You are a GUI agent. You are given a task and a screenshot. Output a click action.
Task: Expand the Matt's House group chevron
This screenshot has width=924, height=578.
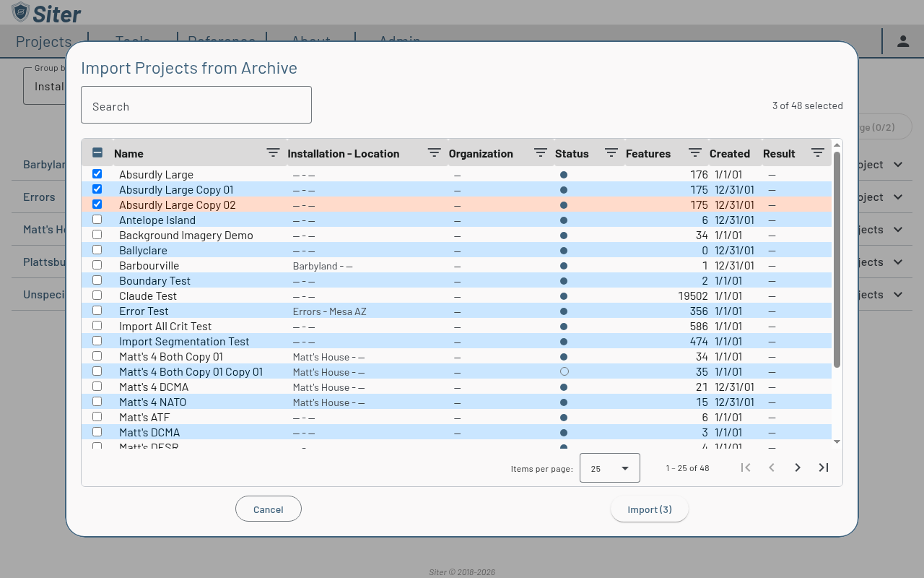[x=898, y=230]
